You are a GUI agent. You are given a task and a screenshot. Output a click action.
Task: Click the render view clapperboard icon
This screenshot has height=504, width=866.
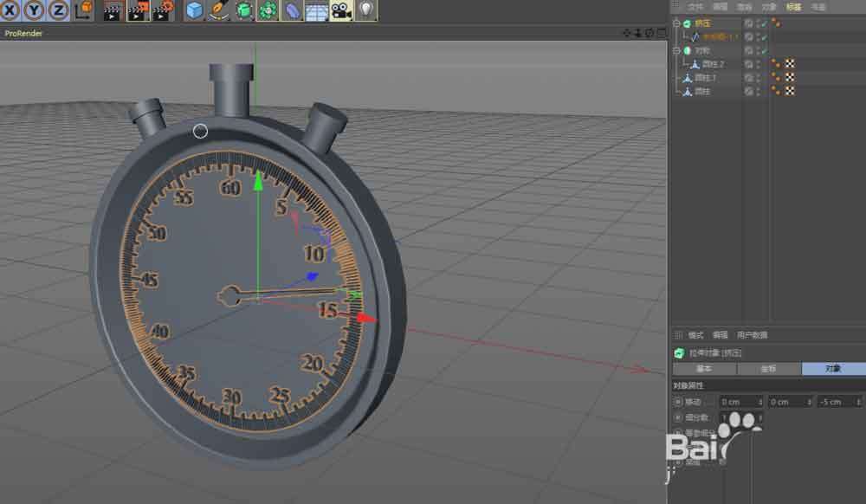(113, 10)
